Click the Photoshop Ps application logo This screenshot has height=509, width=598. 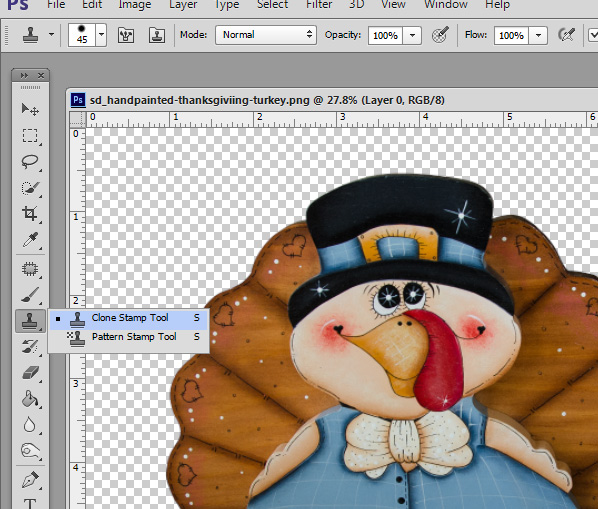point(18,5)
